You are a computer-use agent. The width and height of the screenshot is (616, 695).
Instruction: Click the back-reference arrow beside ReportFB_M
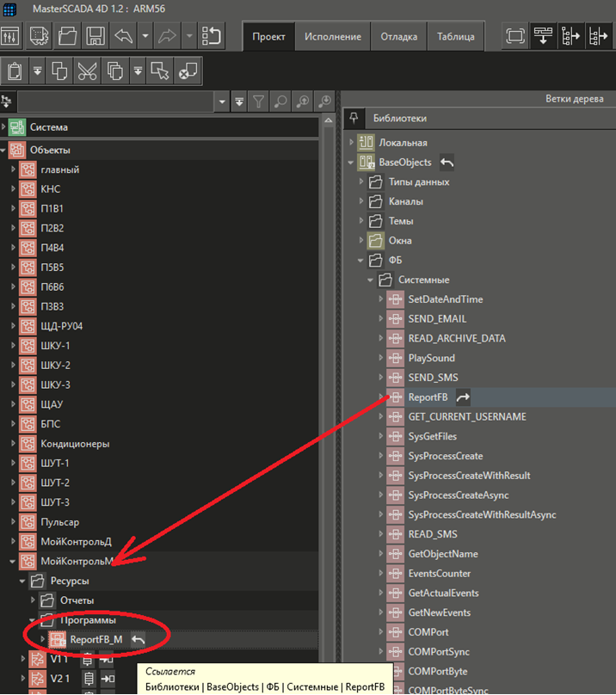click(138, 639)
